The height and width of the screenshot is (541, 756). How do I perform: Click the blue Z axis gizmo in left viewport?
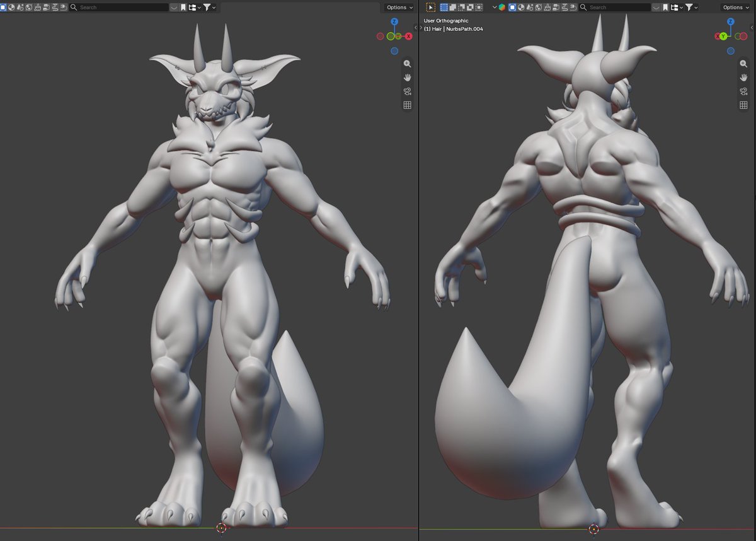tap(394, 22)
